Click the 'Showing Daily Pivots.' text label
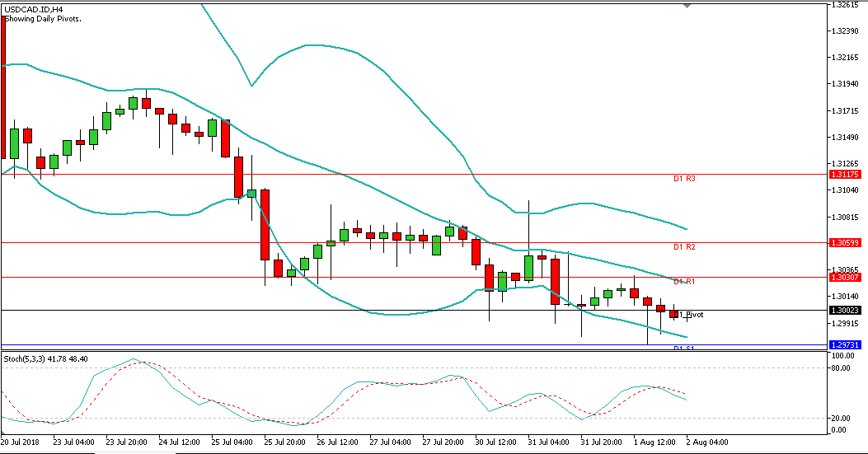The image size is (868, 454). point(42,18)
